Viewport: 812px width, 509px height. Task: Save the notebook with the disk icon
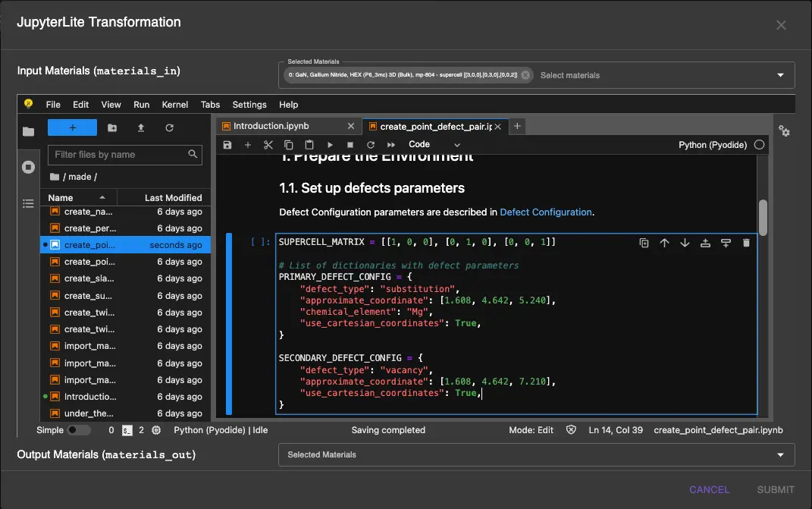click(x=227, y=145)
